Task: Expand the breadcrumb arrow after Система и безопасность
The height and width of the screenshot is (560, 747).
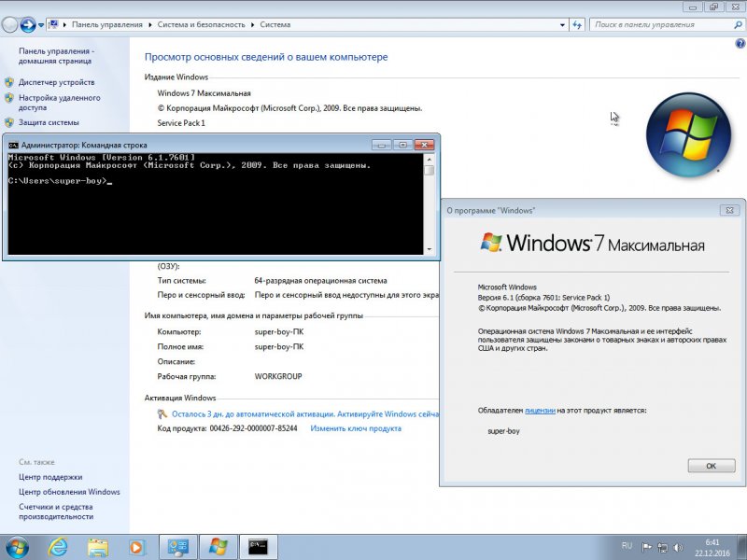Action: point(252,25)
